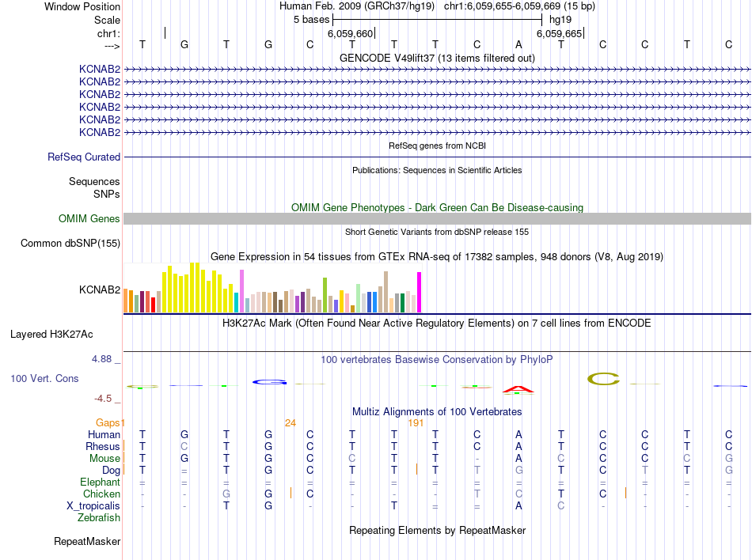752x560 pixels.
Task: Click the ---> sequence direction arrow
Action: (x=112, y=46)
